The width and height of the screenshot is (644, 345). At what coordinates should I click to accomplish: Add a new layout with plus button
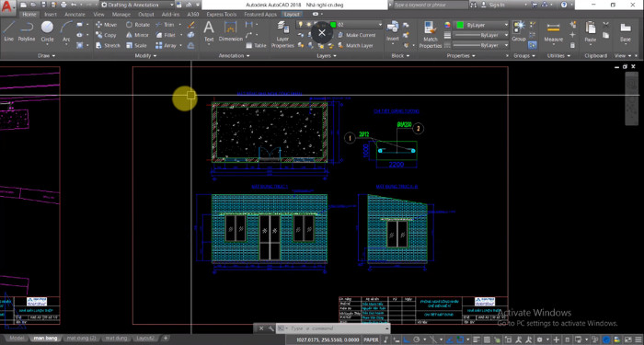[166, 339]
